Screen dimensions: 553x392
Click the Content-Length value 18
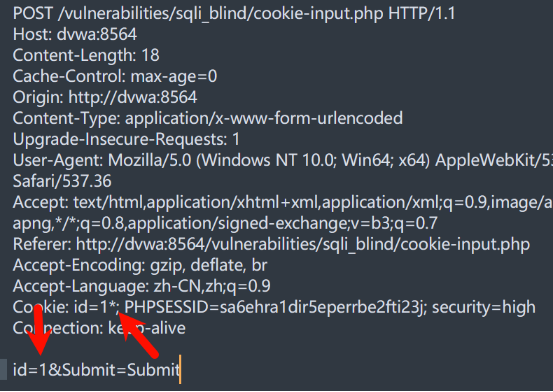click(150, 55)
